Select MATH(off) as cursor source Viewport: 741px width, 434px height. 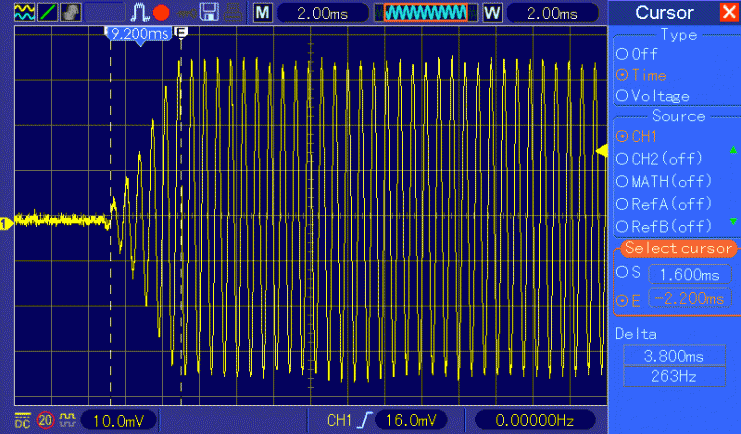622,180
